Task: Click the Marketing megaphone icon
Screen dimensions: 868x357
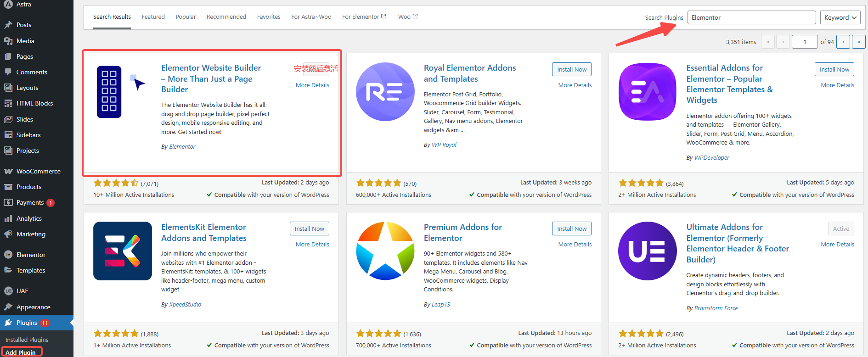Action: 8,234
